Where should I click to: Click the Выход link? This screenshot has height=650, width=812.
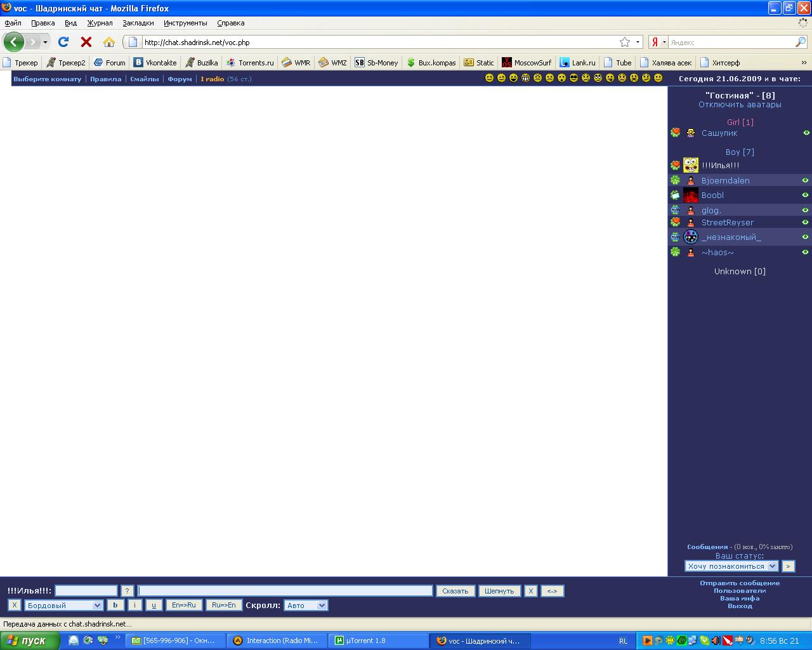pyautogui.click(x=740, y=606)
